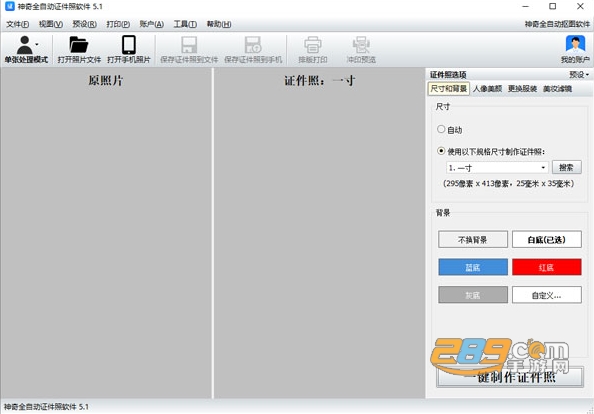
Task: Switch to the 更换服装 tab
Action: 522,89
